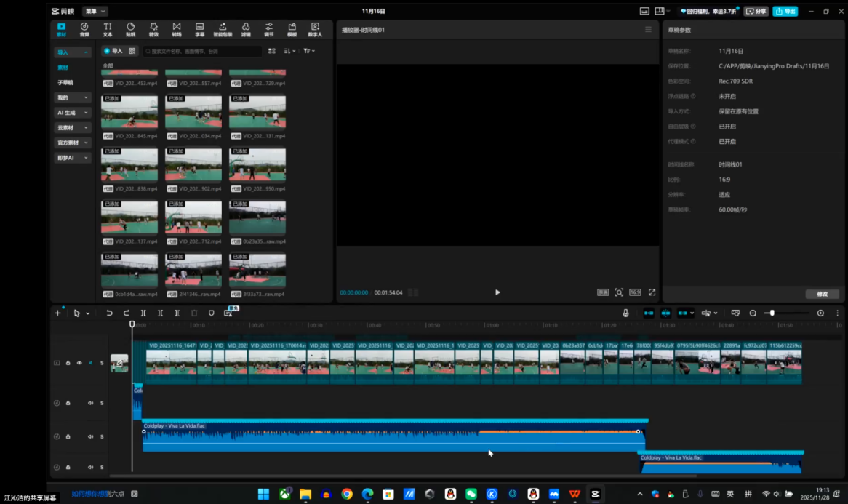Expand the 菜单 menu dropdown in title bar

(95, 11)
